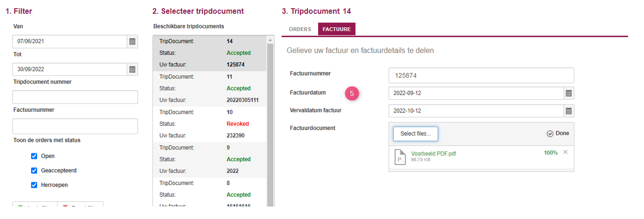Open the Voorbeeld PDF.pdf file link

434,153
